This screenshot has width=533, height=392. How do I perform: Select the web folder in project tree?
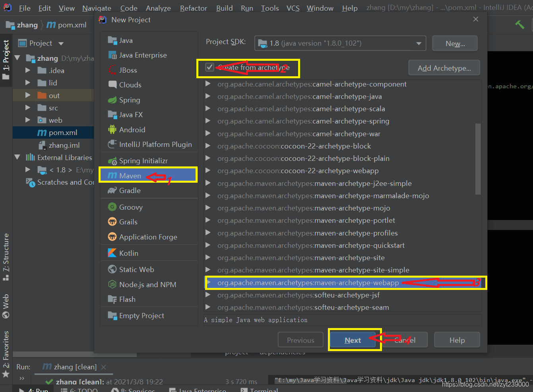pyautogui.click(x=50, y=120)
